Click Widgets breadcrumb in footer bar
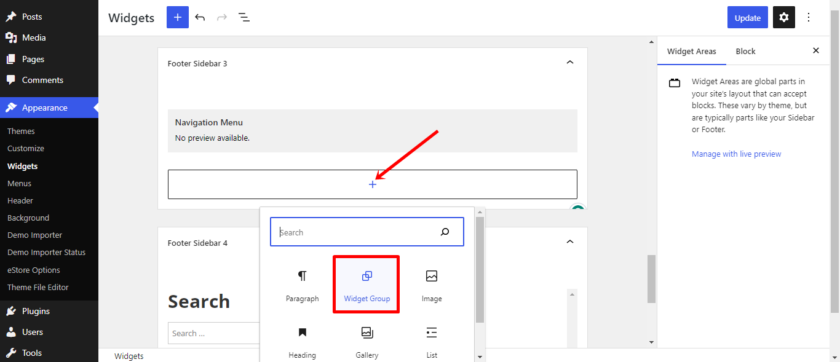Image resolution: width=840 pixels, height=362 pixels. tap(129, 356)
